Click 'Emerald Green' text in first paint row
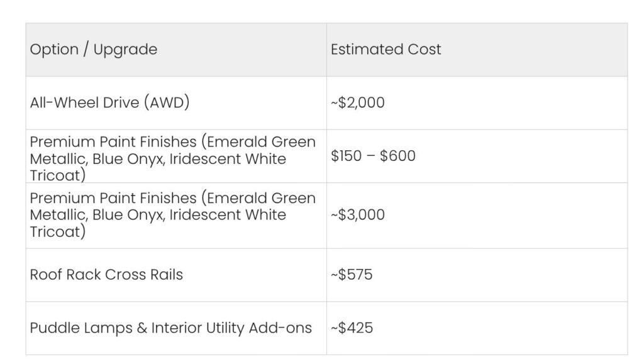This screenshot has height=362, width=644. click(261, 142)
